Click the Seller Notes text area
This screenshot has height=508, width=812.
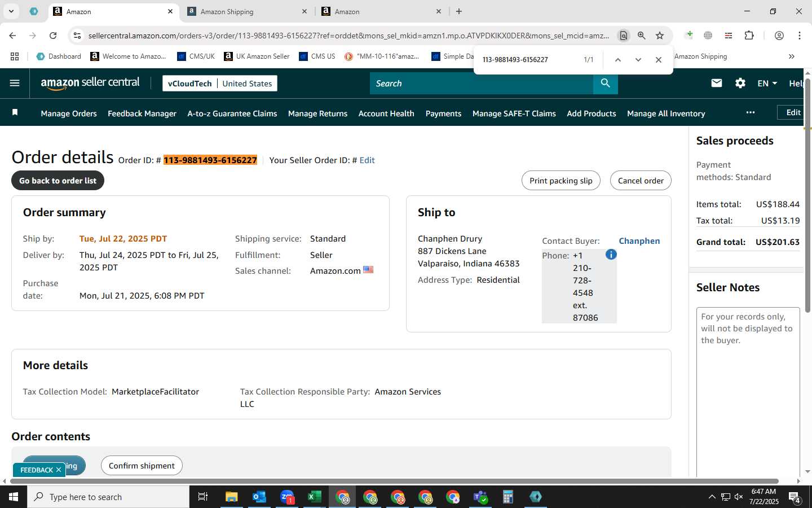(x=748, y=392)
